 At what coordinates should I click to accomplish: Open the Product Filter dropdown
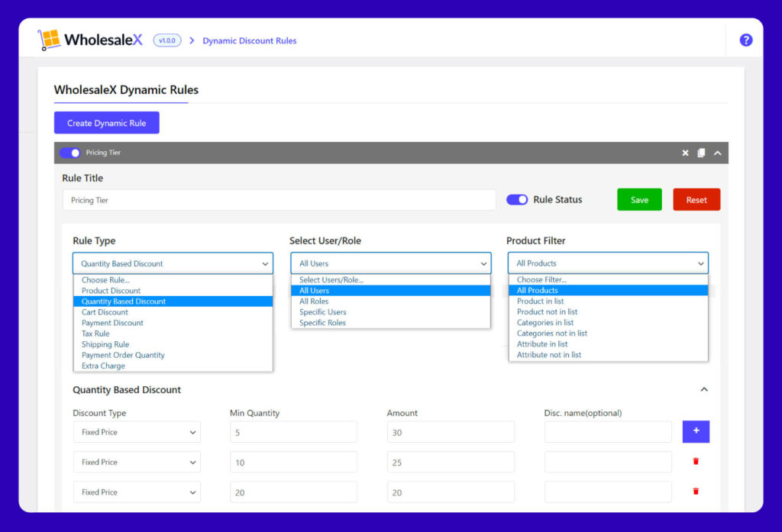click(608, 263)
